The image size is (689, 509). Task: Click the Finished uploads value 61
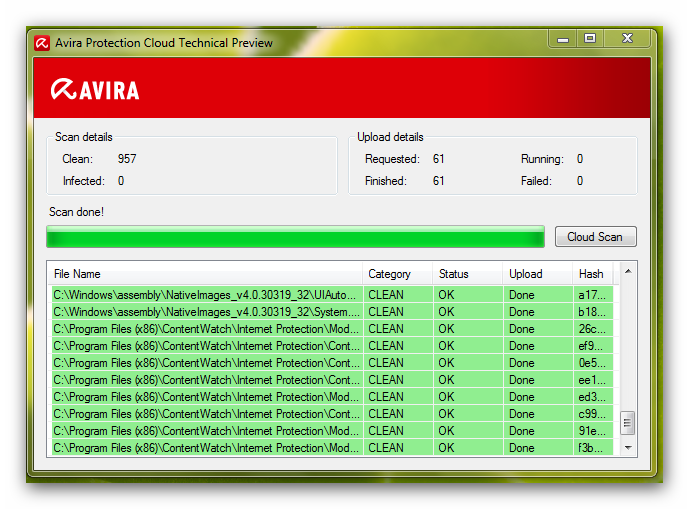pos(439,181)
